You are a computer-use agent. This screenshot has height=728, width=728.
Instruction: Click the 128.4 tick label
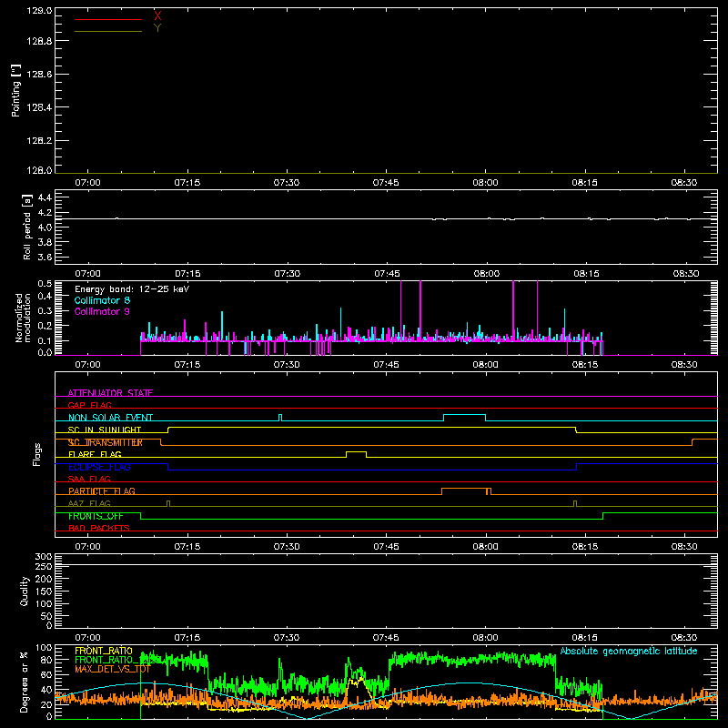point(39,107)
